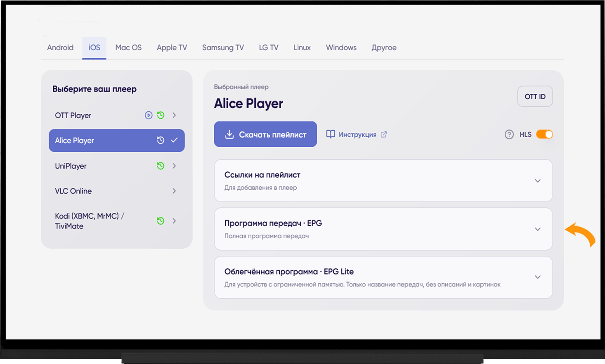
Task: Click the OTT ID button
Action: 535,96
